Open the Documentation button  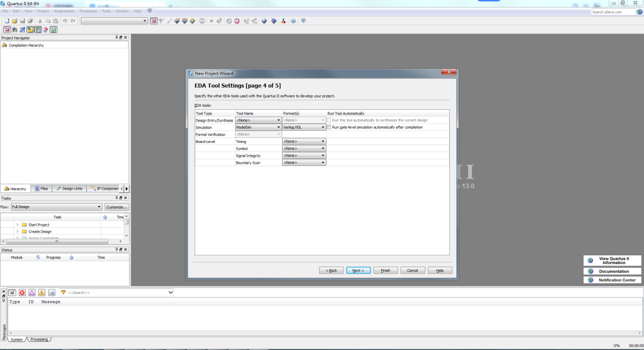pyautogui.click(x=612, y=271)
